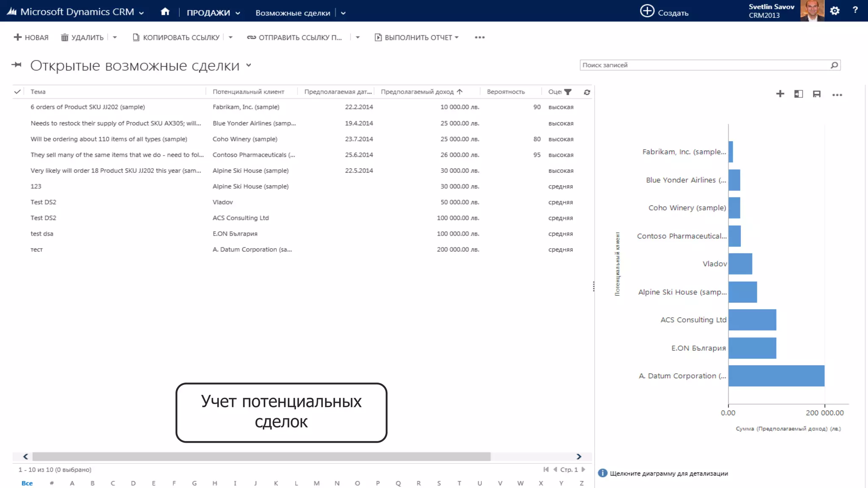This screenshot has height=488, width=868.
Task: Sort by Предполагаемая дата column header
Action: click(338, 91)
